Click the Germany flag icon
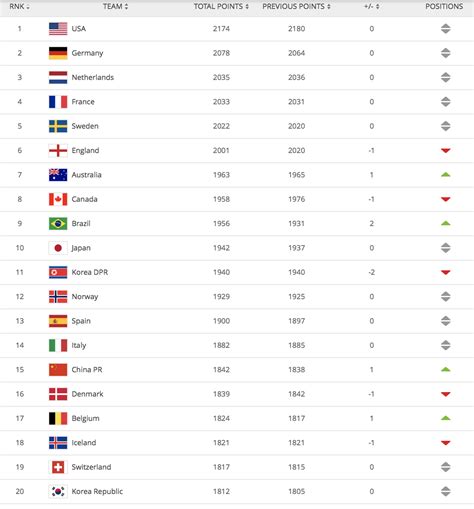Viewport: 474px width, 509px height. 58,53
